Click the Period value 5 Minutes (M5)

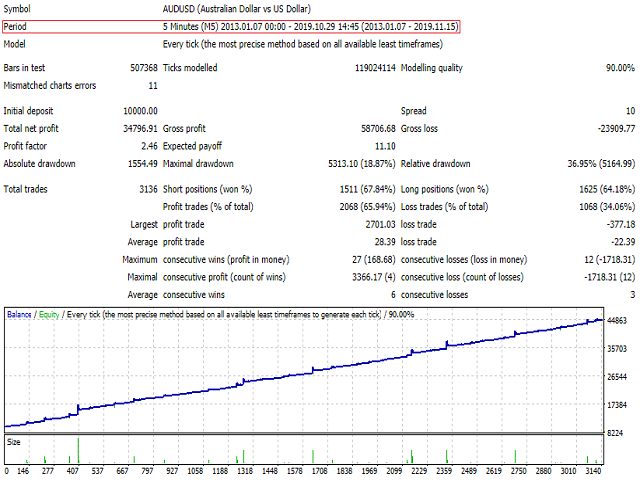click(x=310, y=27)
